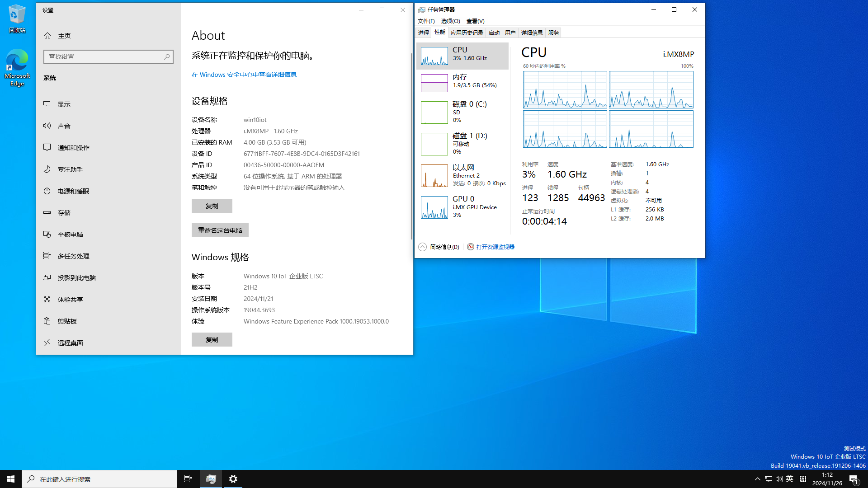868x488 pixels.
Task: Copy device specifications button
Action: (x=212, y=206)
